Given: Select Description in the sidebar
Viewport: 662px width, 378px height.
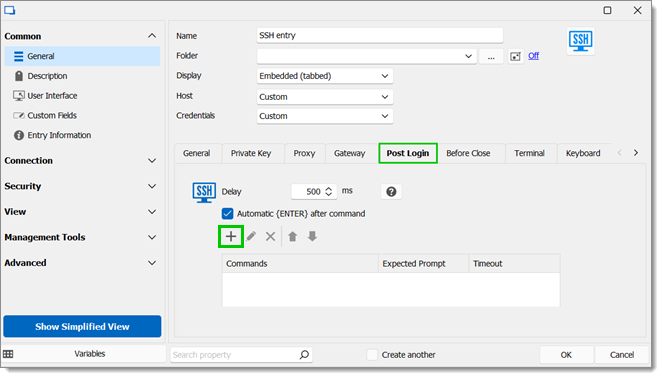Looking at the screenshot, I should click(82, 76).
